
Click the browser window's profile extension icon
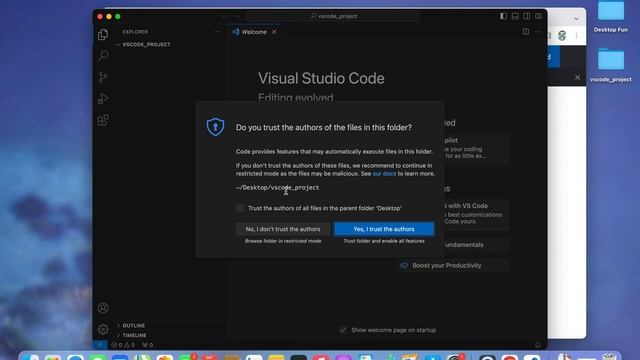click(562, 36)
